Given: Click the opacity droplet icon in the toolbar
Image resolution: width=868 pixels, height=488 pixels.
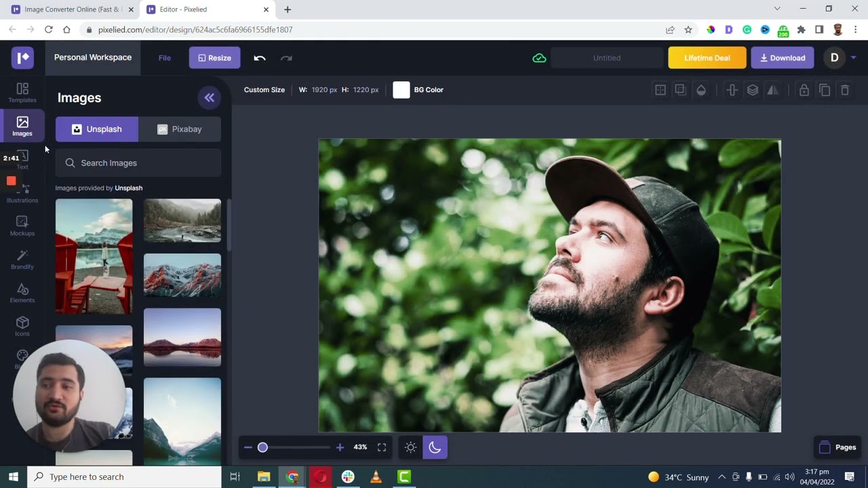Looking at the screenshot, I should [701, 89].
